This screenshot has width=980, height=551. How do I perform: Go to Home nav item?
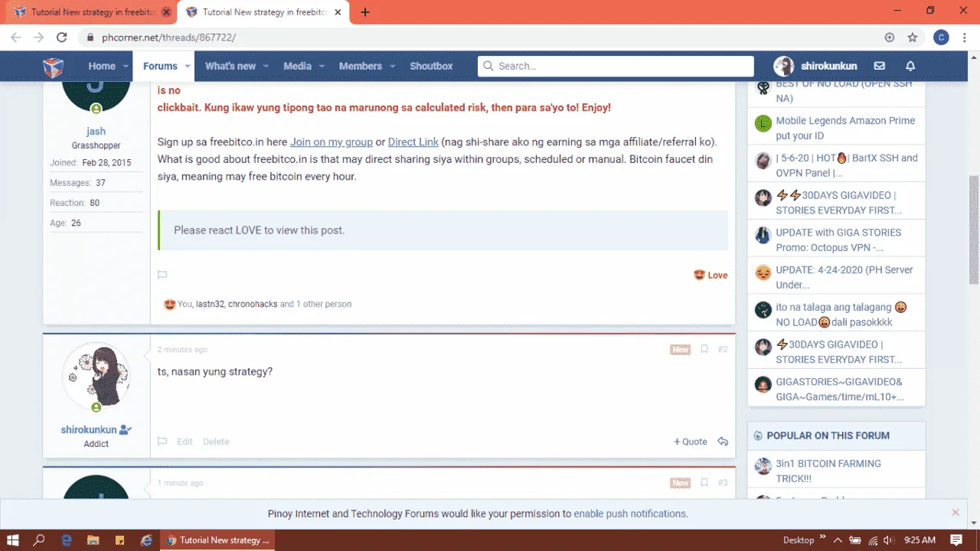(x=102, y=67)
